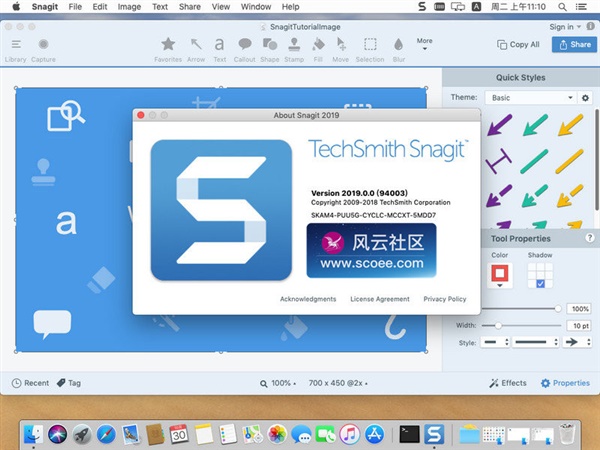
Task: Close the About Snagit 2019 dialog
Action: pos(140,115)
